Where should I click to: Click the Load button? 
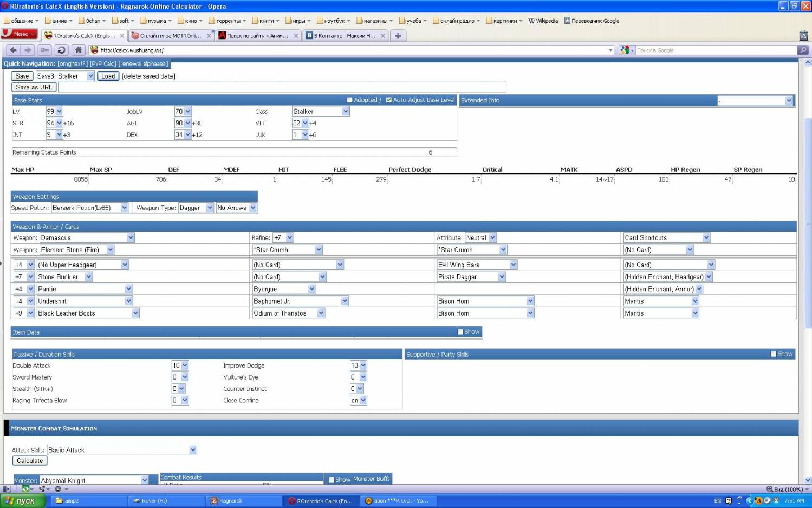click(x=108, y=76)
